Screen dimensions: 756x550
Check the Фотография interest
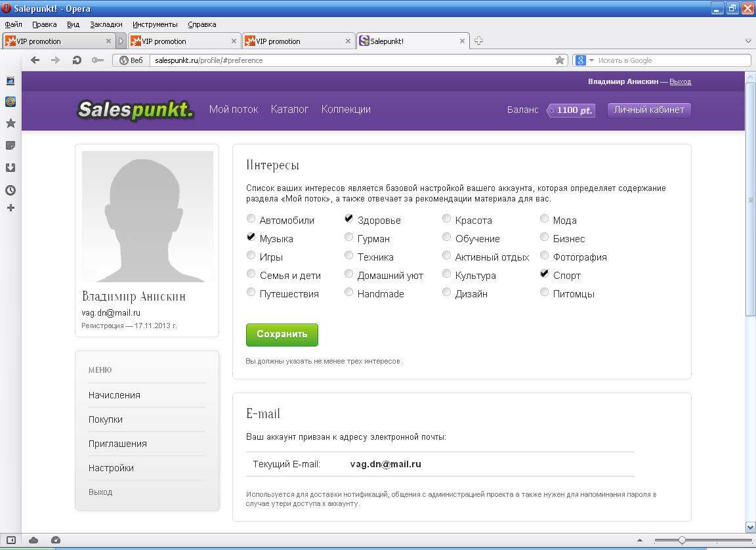tap(544, 255)
